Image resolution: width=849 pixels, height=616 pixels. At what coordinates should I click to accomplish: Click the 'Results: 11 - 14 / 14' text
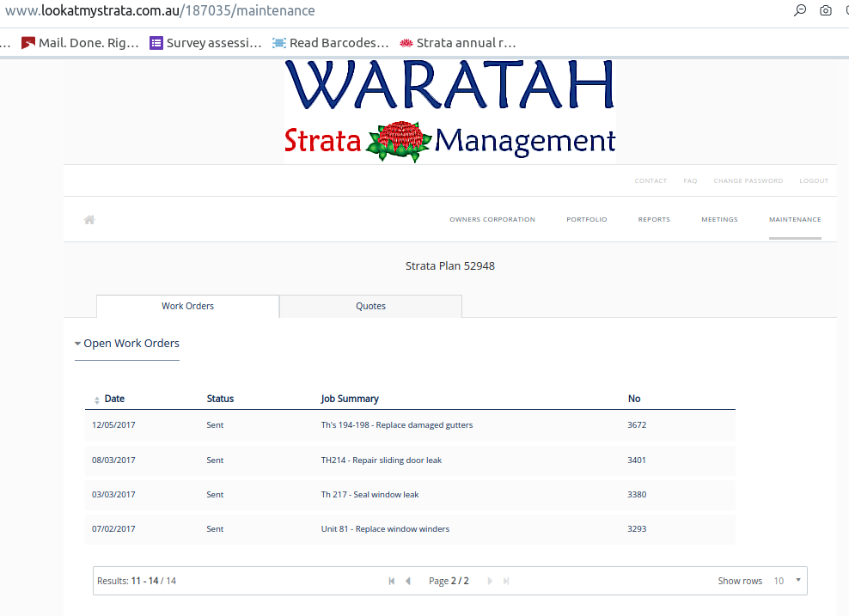click(137, 581)
